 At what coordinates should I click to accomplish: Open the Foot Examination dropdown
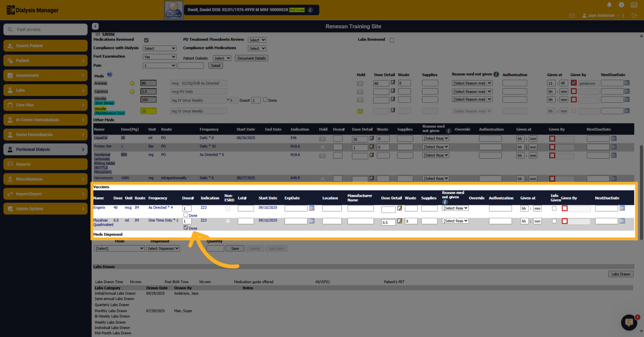point(159,57)
